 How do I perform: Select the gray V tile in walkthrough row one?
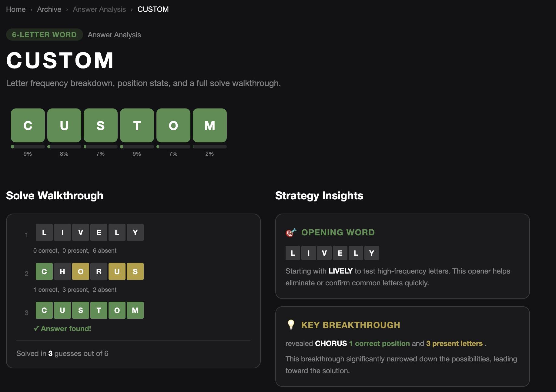[x=81, y=232]
